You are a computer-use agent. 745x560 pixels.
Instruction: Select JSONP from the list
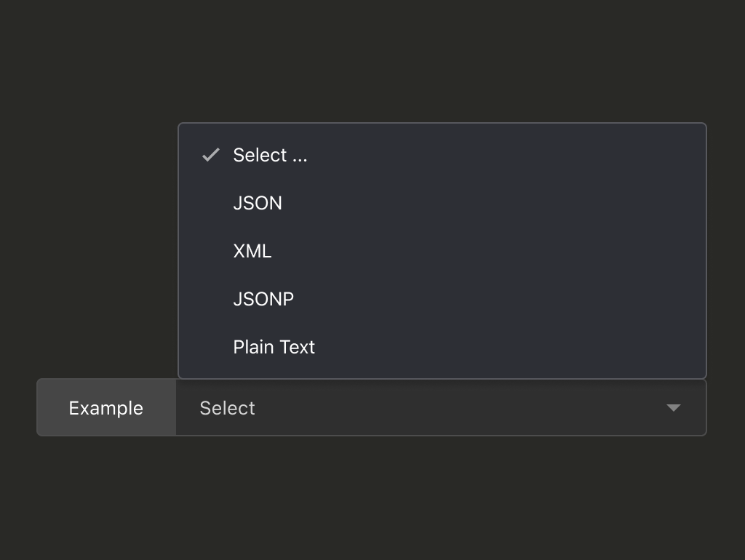tap(263, 299)
